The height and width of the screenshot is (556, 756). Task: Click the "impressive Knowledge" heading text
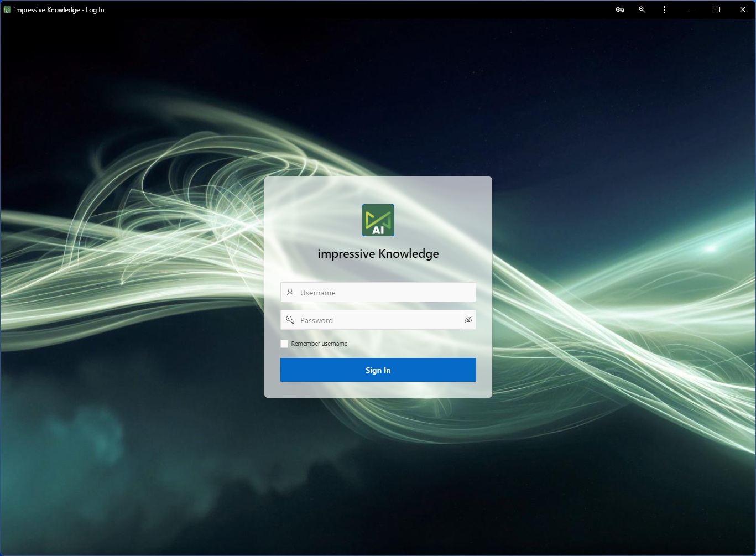point(378,254)
